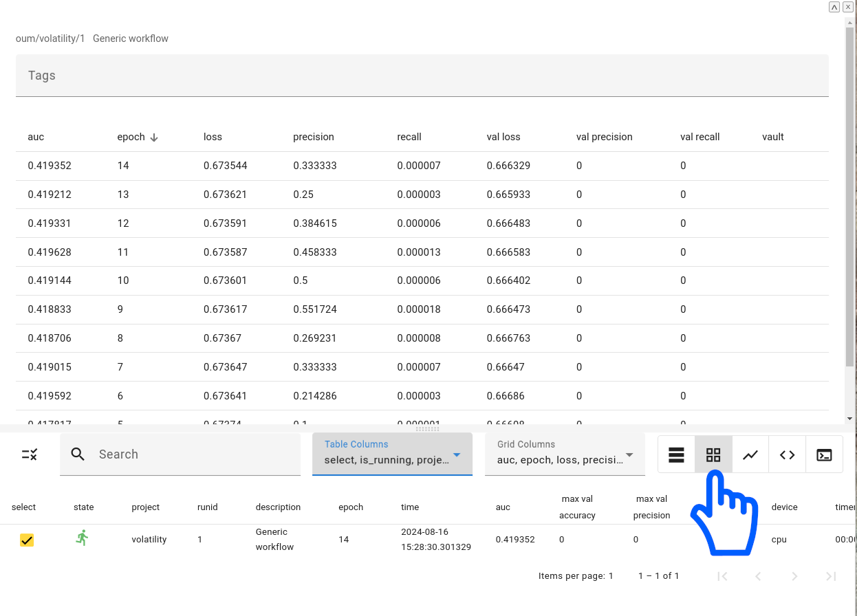
Task: Go to the first page arrow
Action: pyautogui.click(x=722, y=576)
